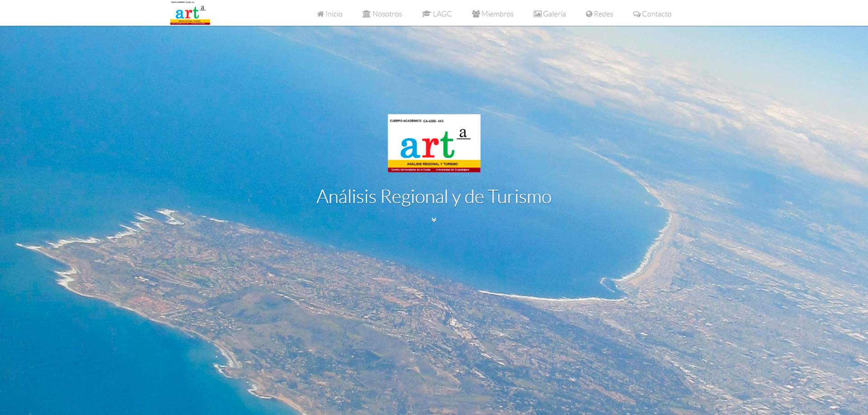The width and height of the screenshot is (868, 415).
Task: Go to the LAGC section
Action: 442,14
